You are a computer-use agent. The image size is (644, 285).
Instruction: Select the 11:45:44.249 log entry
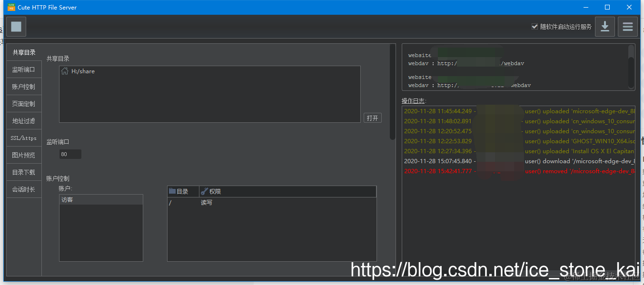(519, 111)
